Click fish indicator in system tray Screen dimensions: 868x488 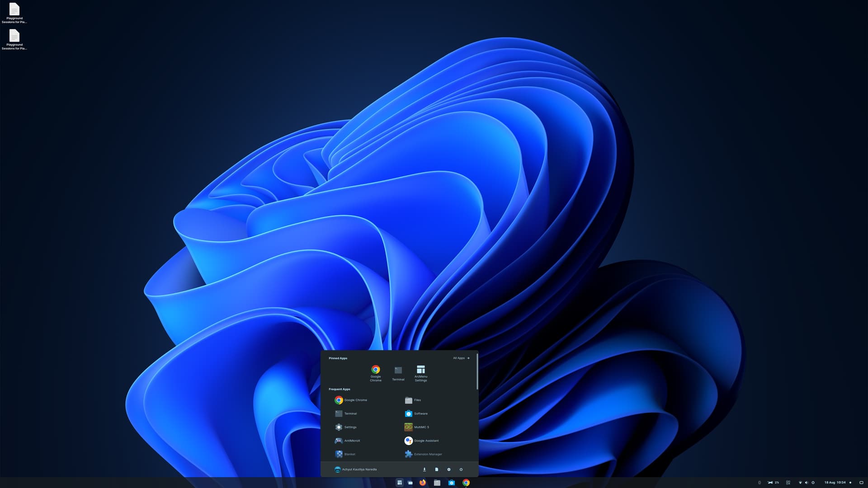[770, 483]
